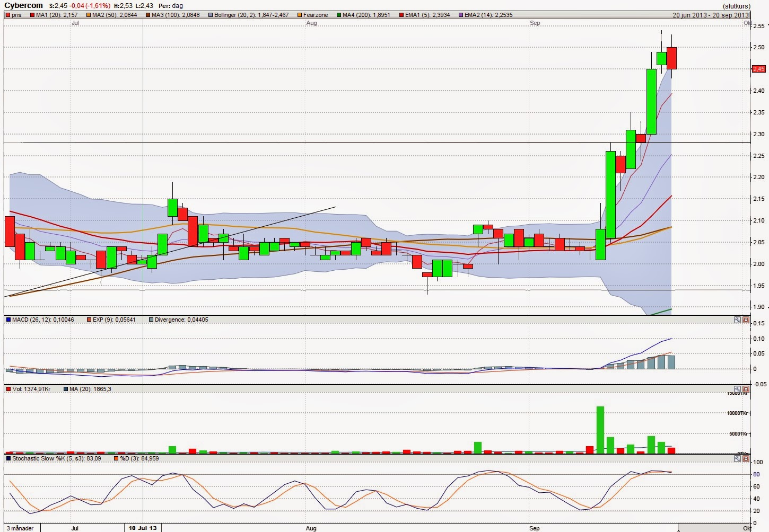
Task: Open the Stochastic Slow panel settings wrench
Action: (x=737, y=458)
